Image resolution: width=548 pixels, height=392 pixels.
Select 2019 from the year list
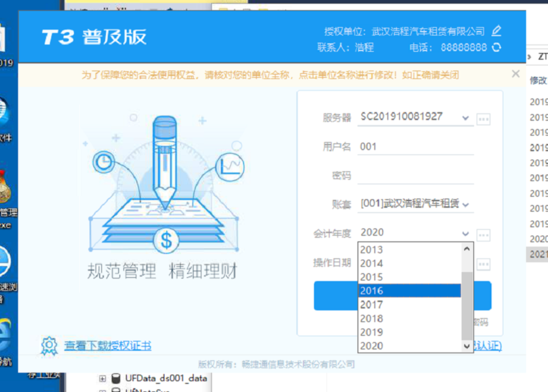tap(410, 332)
